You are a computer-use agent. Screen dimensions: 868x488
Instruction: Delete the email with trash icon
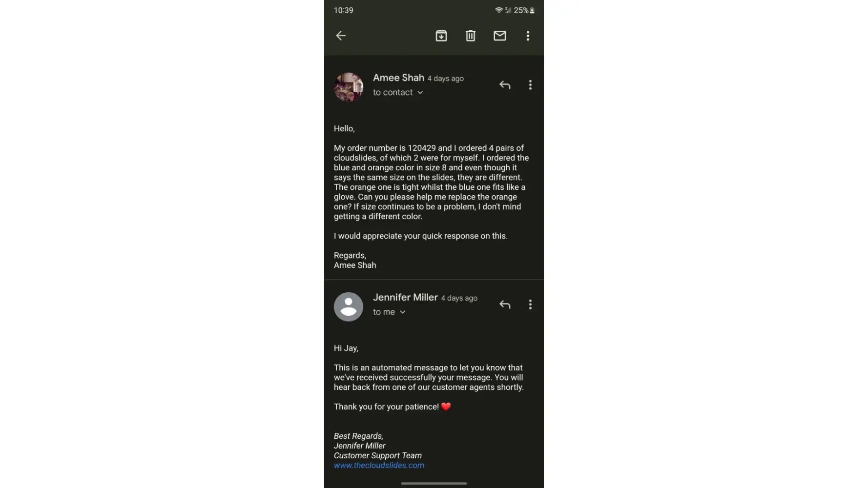click(x=470, y=36)
